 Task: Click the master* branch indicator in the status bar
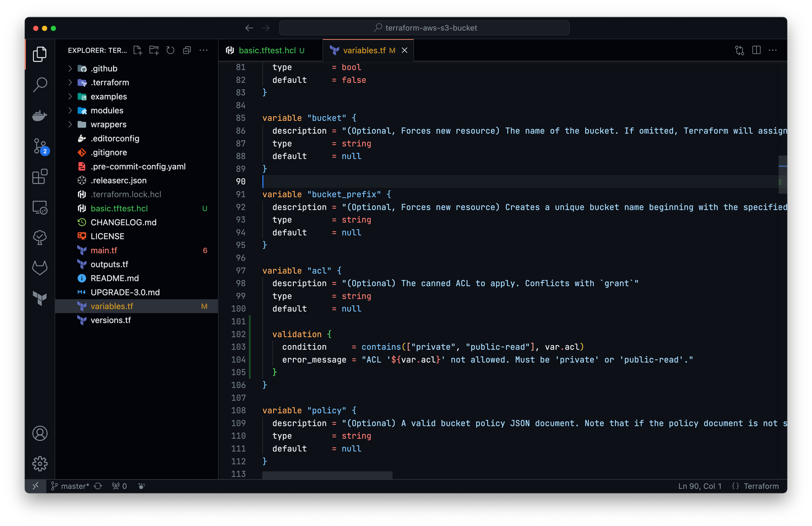pos(71,486)
